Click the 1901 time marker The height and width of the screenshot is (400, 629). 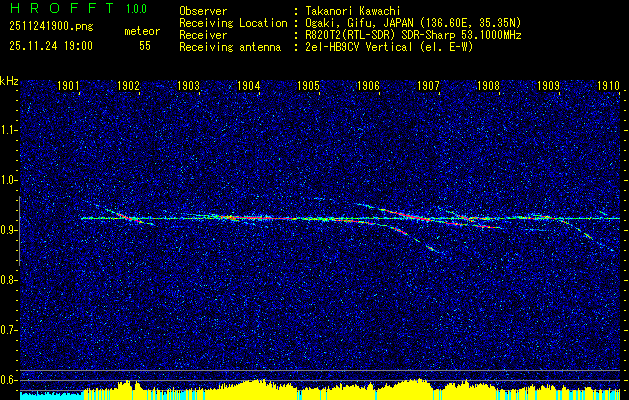(x=68, y=85)
